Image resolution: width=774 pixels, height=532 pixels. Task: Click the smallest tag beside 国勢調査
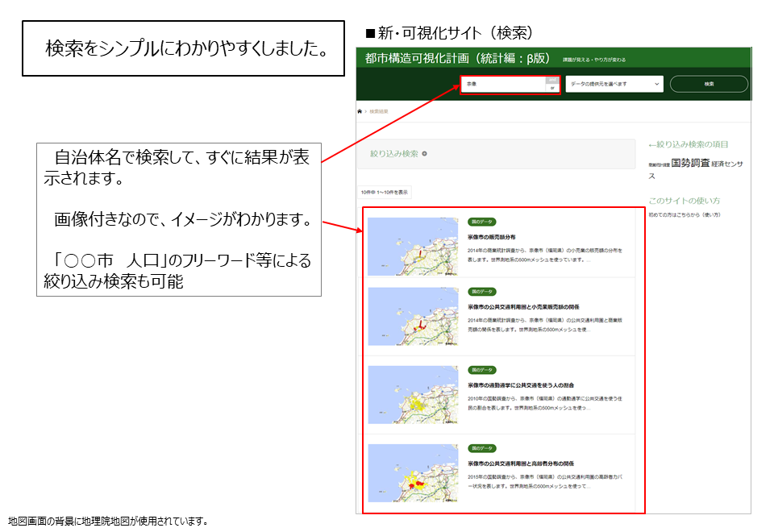[x=659, y=164]
